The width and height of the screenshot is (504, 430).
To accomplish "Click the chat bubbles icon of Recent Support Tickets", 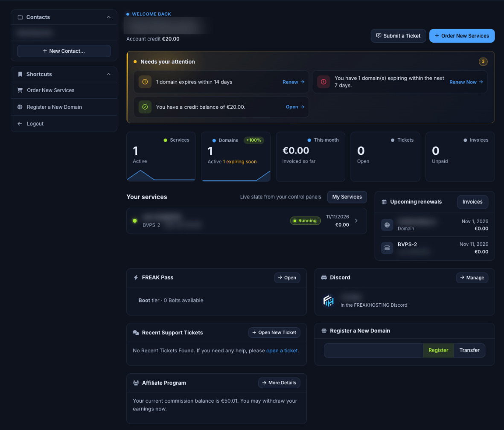I will click(x=136, y=333).
